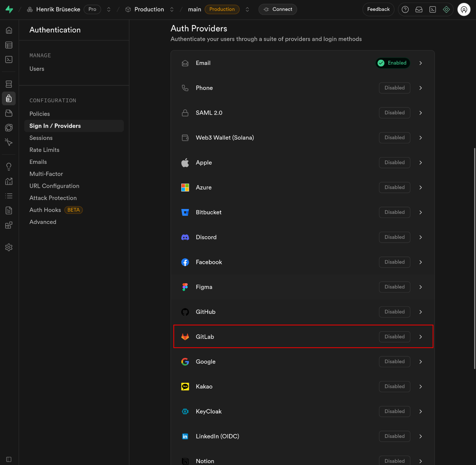Click the Connect button
Viewport: 476px width, 465px height.
point(278,9)
